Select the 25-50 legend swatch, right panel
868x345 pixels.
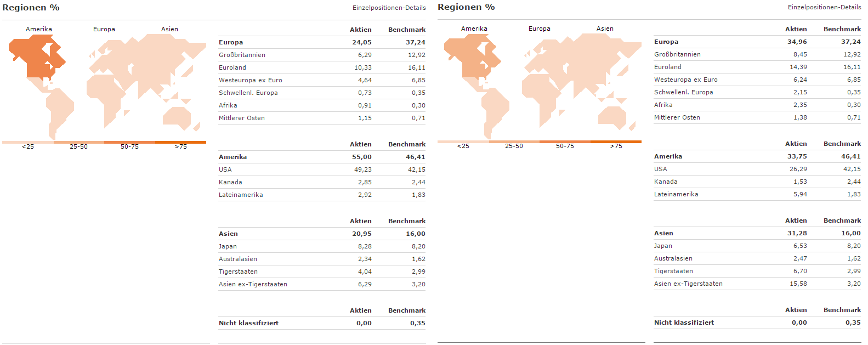(x=514, y=142)
